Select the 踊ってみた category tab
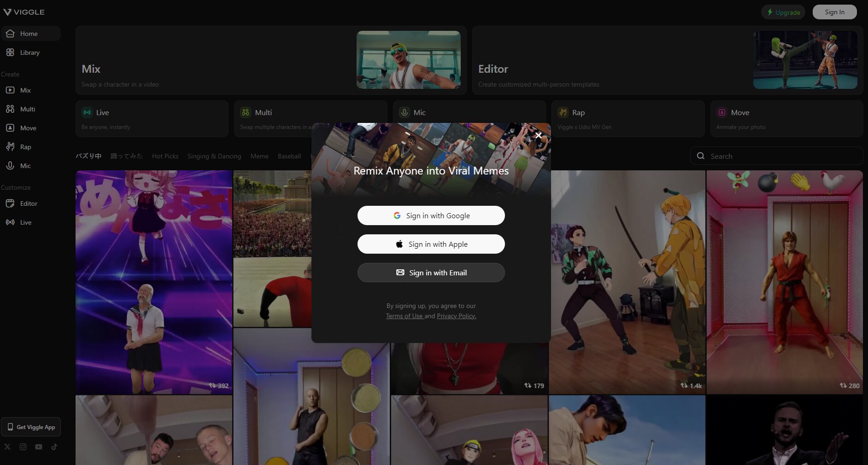 pyautogui.click(x=127, y=156)
